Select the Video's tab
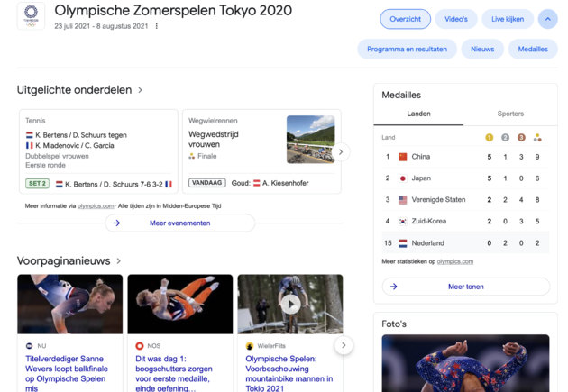This screenshot has width=568, height=392. pyautogui.click(x=456, y=19)
